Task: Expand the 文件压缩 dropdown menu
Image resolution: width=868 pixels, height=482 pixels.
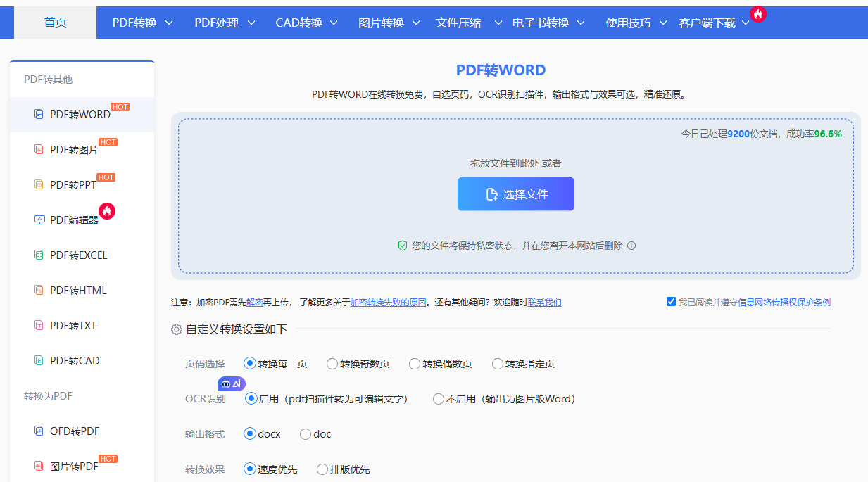Action: coord(470,23)
